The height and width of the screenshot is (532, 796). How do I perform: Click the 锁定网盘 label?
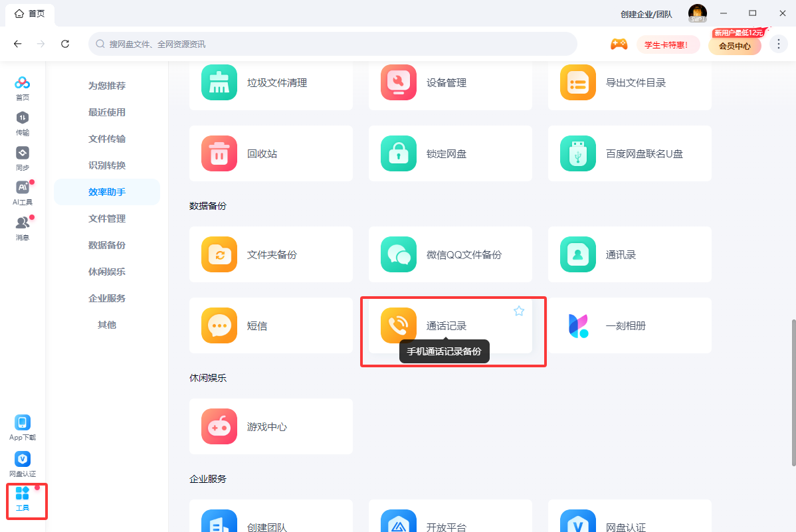(447, 154)
